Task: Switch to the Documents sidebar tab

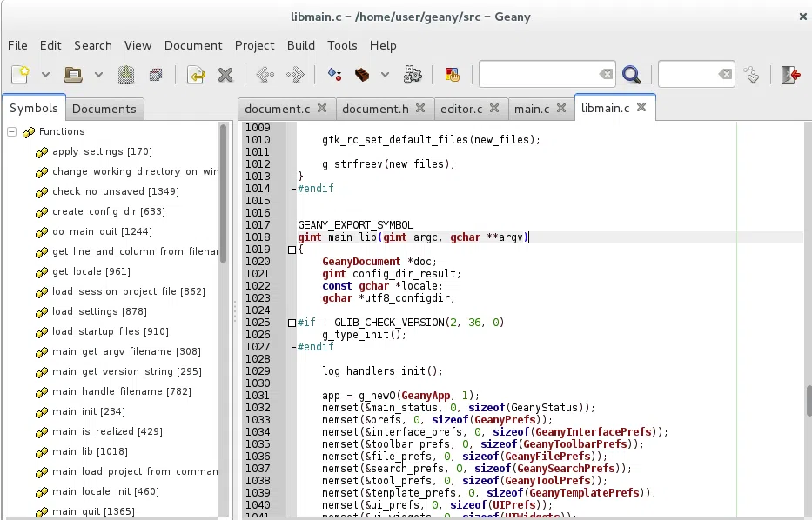Action: (104, 109)
